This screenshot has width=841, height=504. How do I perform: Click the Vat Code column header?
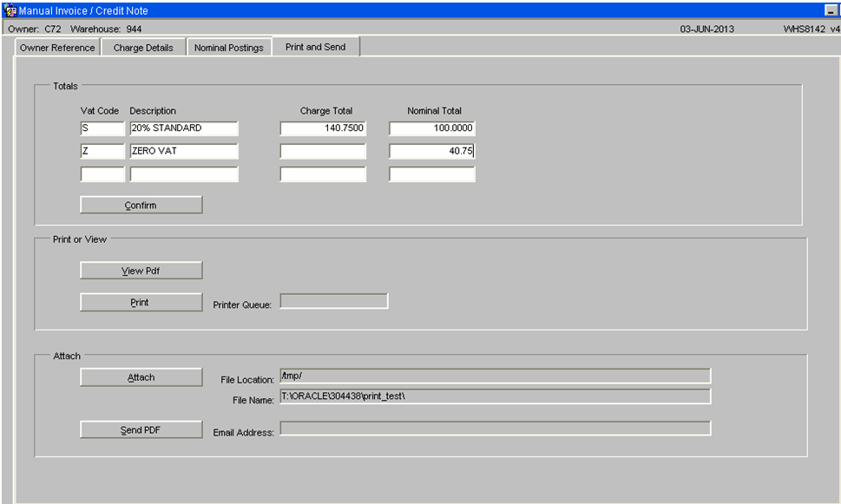(99, 111)
